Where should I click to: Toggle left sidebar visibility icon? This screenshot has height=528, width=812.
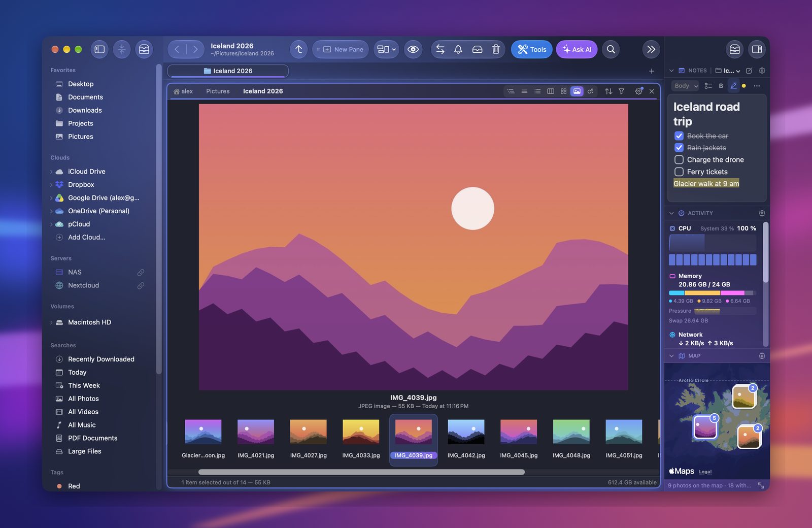coord(99,49)
